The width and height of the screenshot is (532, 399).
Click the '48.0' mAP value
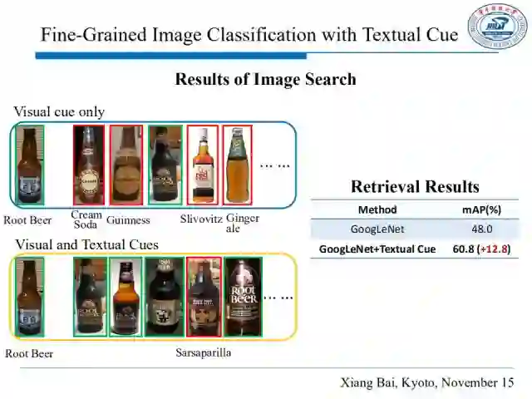482,229
